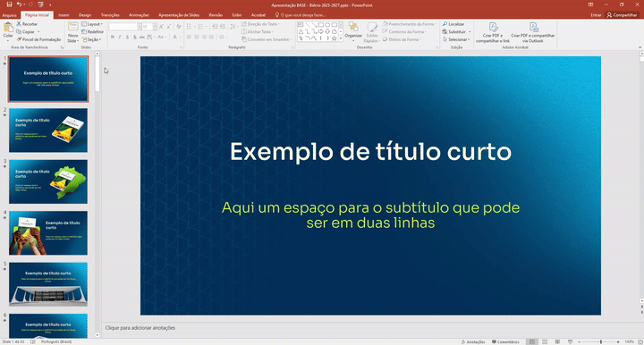Toggle italic formatting
This screenshot has width=644, height=345.
click(120, 37)
